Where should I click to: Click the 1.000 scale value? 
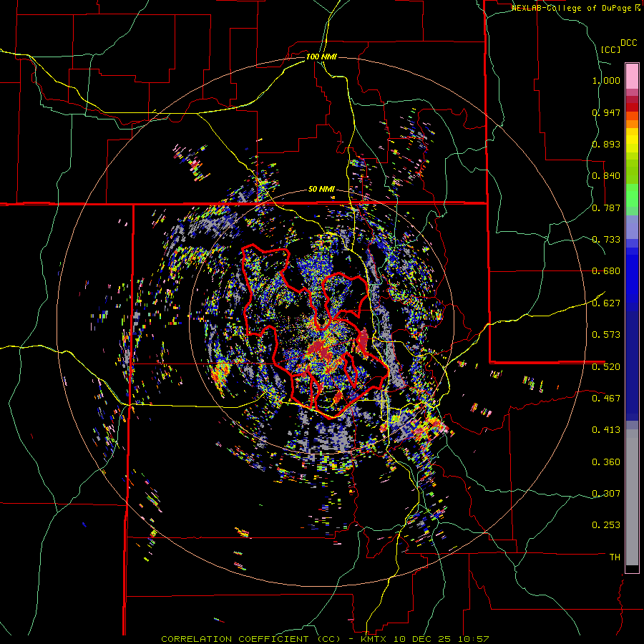click(x=606, y=80)
